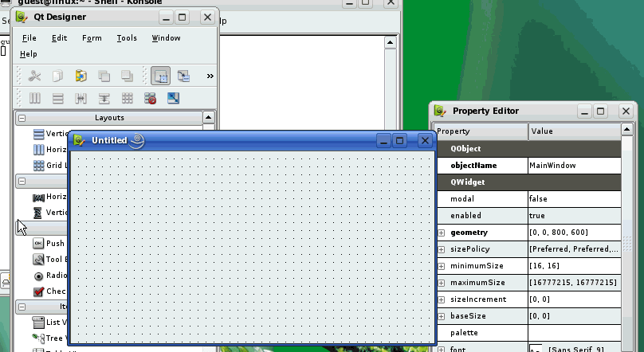The height and width of the screenshot is (352, 644).
Task: Edit the objectName value MainWindow
Action: point(574,166)
